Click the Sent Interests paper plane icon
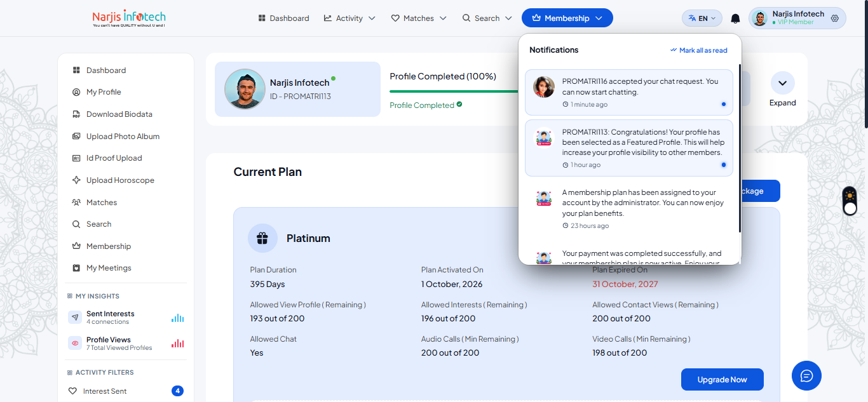The width and height of the screenshot is (868, 402). (76, 317)
